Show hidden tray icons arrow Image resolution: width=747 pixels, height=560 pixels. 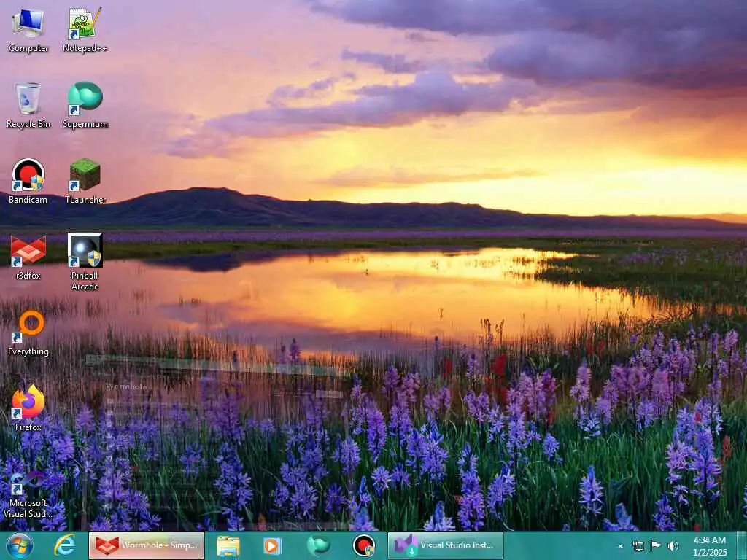click(x=620, y=547)
